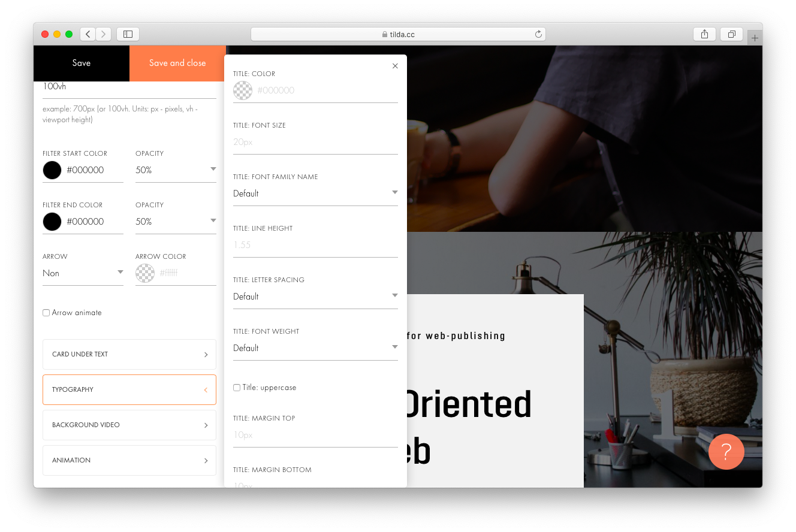This screenshot has height=532, width=796.
Task: Enable the Arrow animate option
Action: (46, 312)
